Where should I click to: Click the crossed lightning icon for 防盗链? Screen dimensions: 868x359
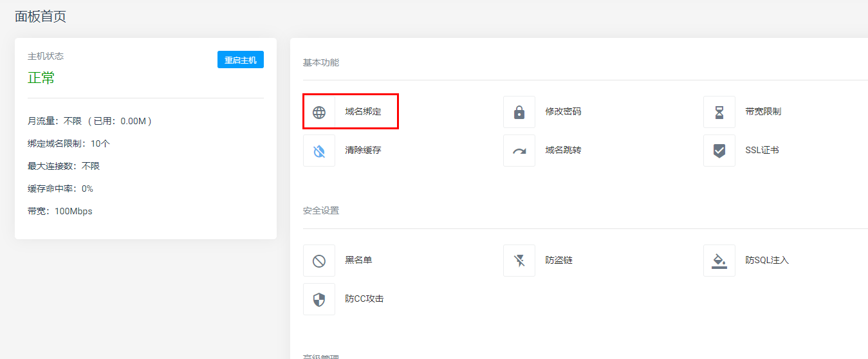519,261
